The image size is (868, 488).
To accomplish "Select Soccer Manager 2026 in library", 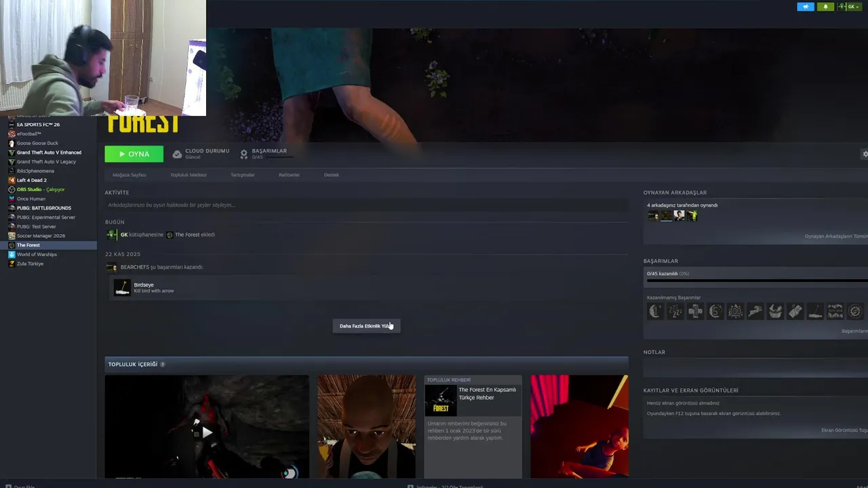I will click(x=41, y=236).
